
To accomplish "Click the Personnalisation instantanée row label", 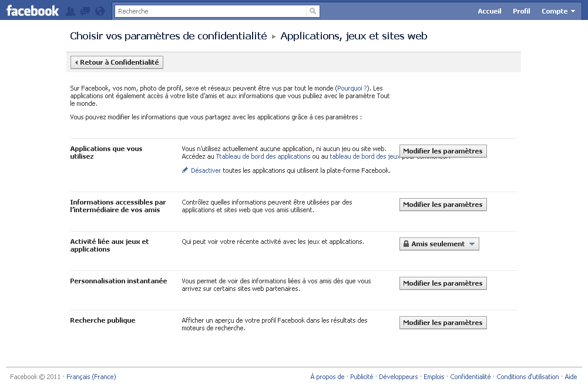I will pos(119,281).
